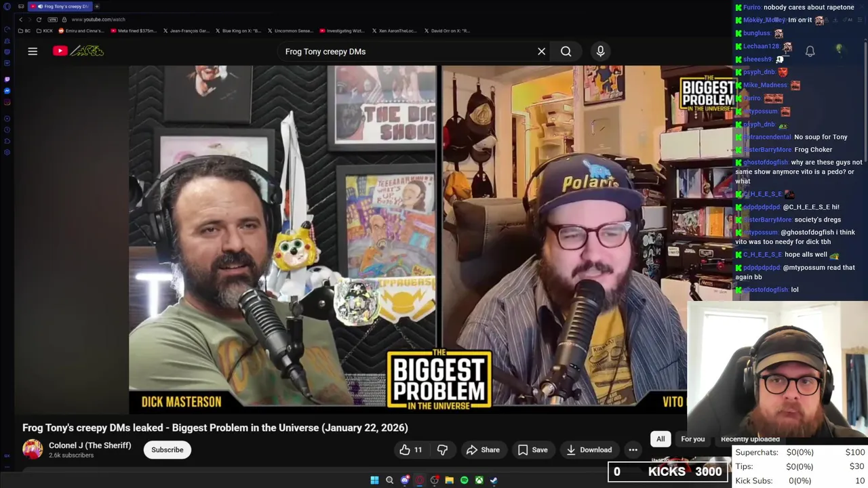Open Messenger in the browser sidebar
Screen dimensions: 868x488
pos(7,91)
